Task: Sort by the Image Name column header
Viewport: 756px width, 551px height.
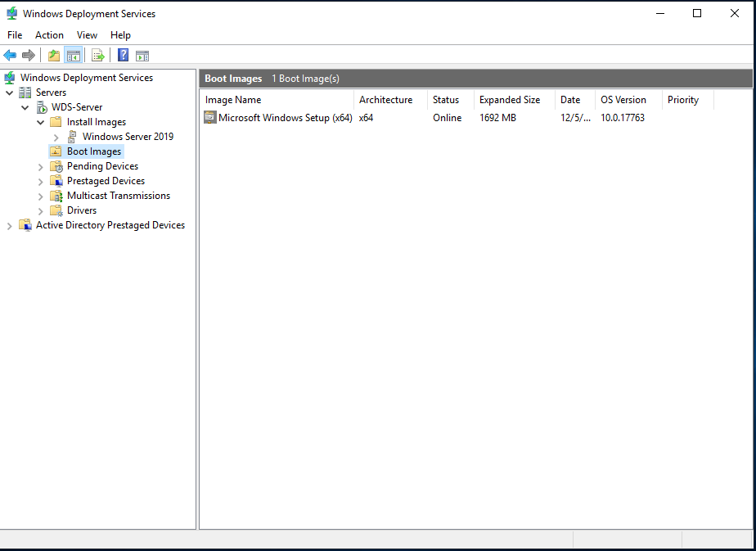Action: point(277,100)
